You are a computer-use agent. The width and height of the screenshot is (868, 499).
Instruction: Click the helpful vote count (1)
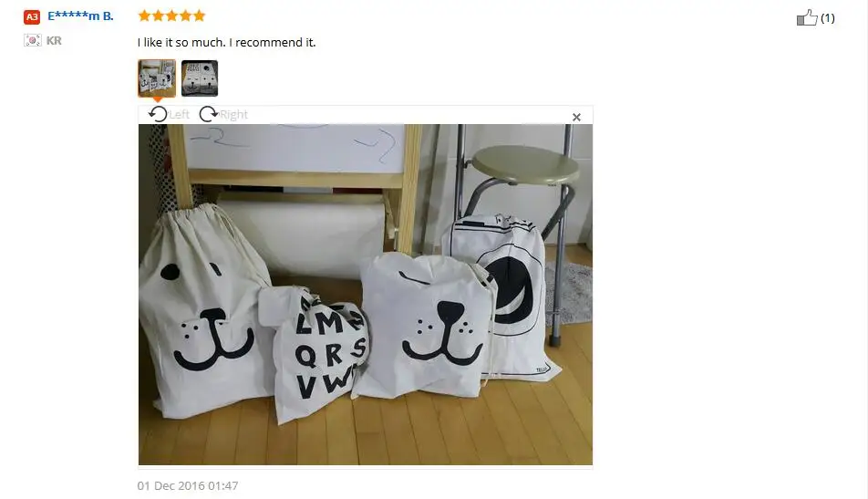point(828,18)
